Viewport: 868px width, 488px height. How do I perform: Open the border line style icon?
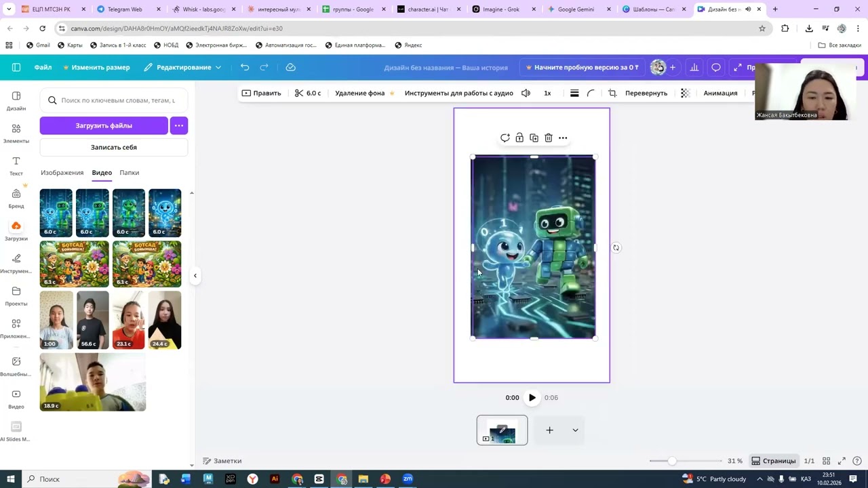point(574,93)
